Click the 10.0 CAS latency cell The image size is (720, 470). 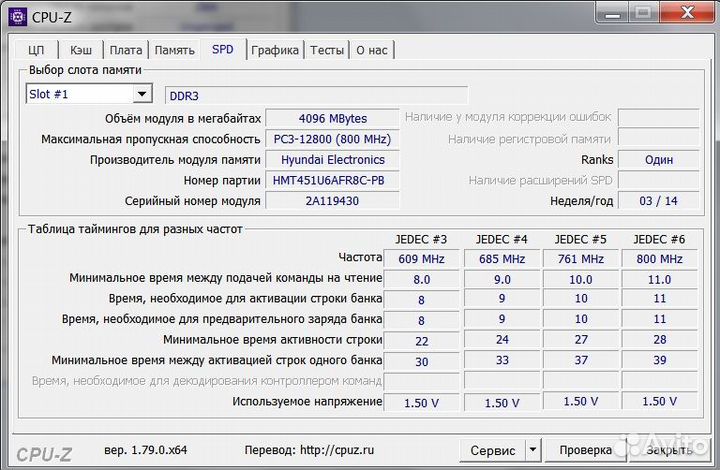pos(581,280)
